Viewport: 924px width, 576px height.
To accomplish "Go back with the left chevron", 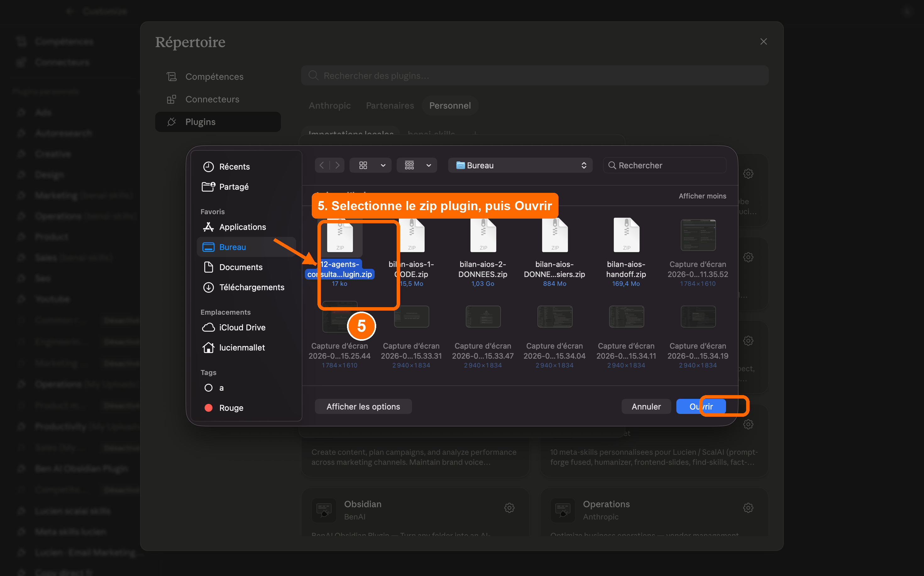I will tap(322, 165).
